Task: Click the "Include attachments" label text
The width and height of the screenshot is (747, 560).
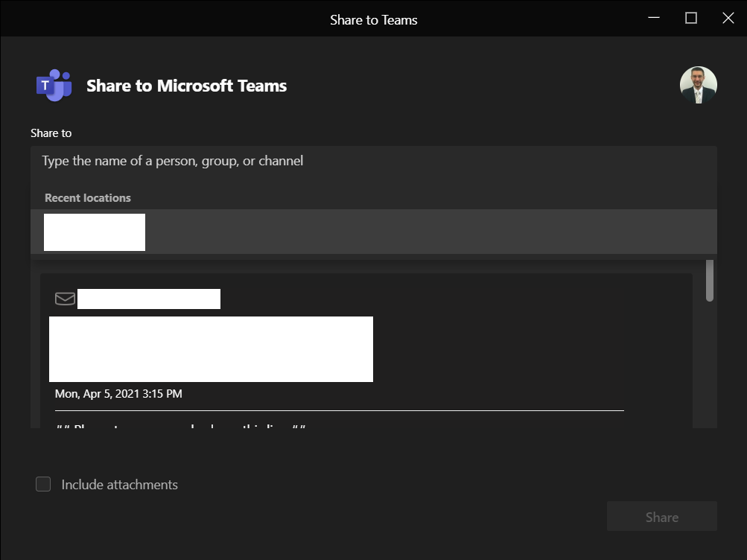Action: coord(119,485)
